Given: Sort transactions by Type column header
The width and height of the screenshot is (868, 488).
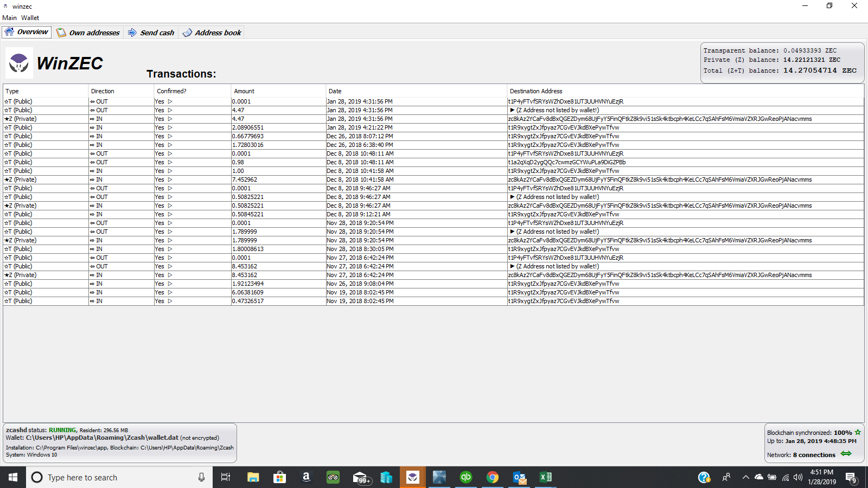Looking at the screenshot, I should tap(46, 91).
